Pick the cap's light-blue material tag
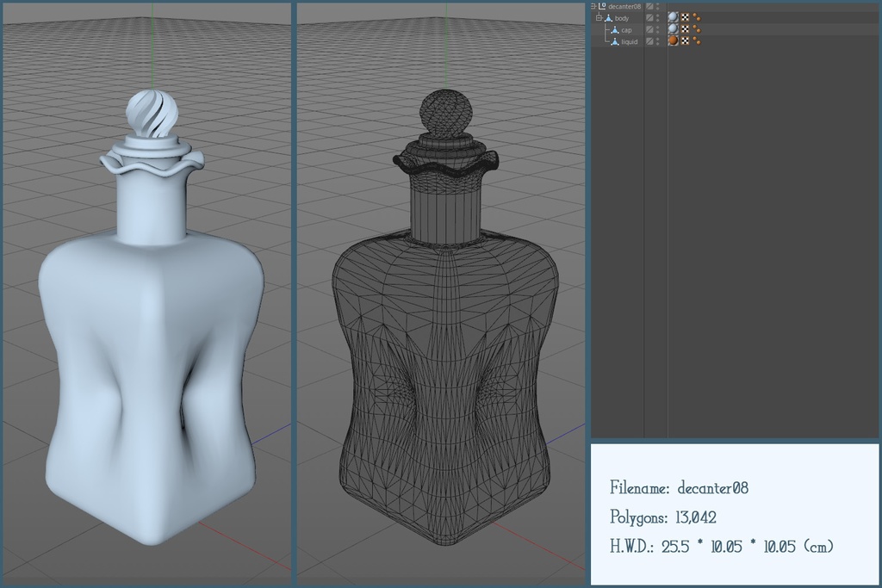Screen dimensions: 882x588 point(674,29)
